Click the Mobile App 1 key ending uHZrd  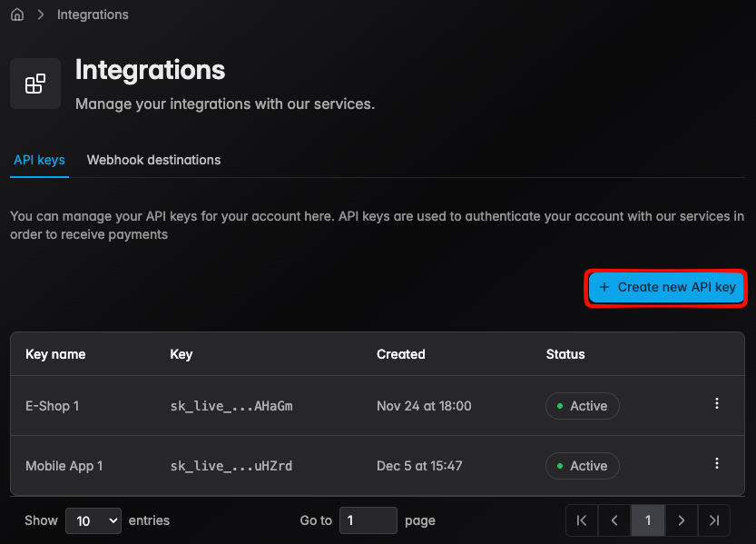click(x=231, y=466)
